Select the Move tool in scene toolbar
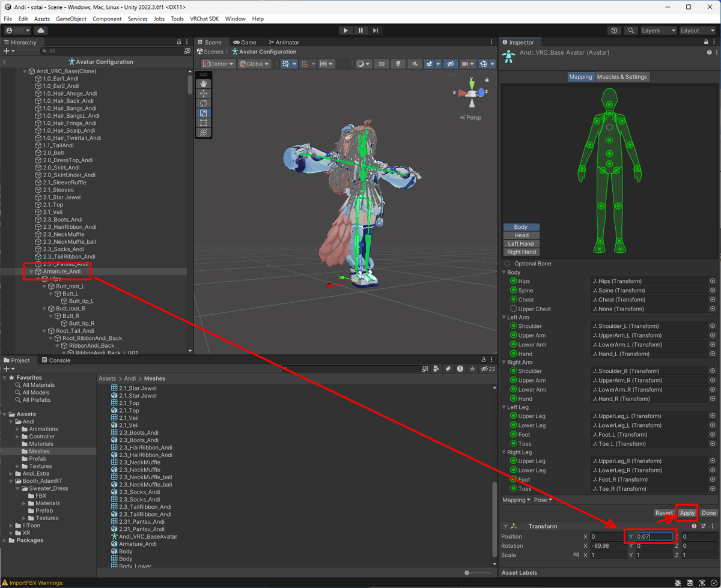Screen dimensions: 721x588 (204, 94)
